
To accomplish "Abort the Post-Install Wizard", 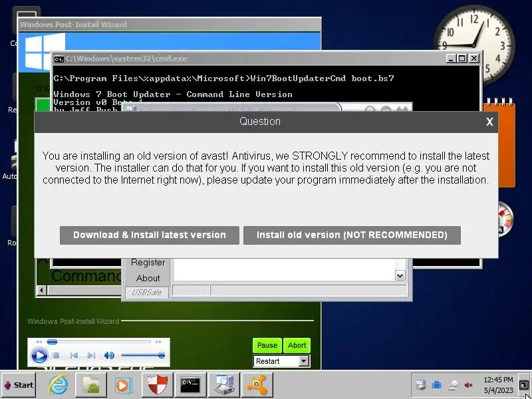I will point(297,345).
